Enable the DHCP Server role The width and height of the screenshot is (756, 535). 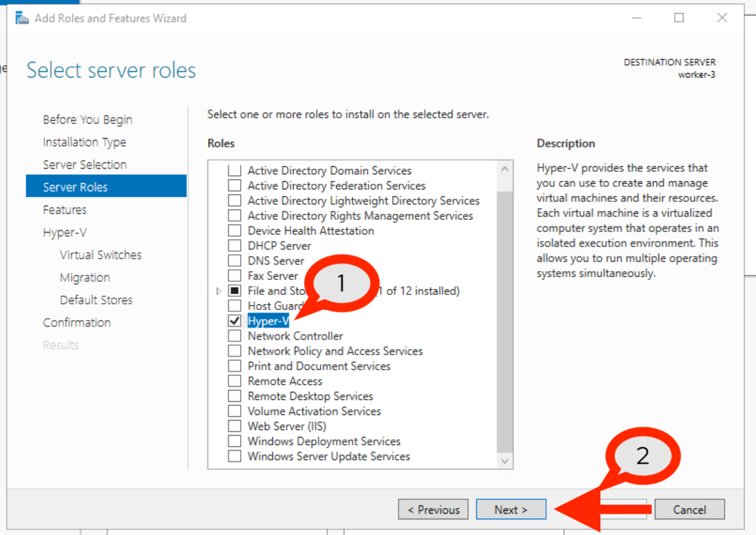[236, 245]
